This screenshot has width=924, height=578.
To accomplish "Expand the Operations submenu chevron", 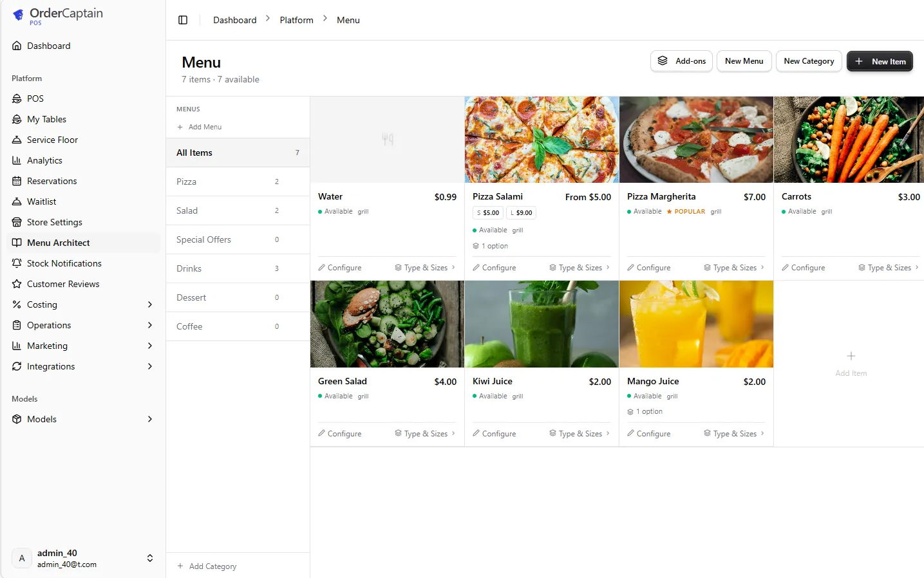I will (x=150, y=325).
